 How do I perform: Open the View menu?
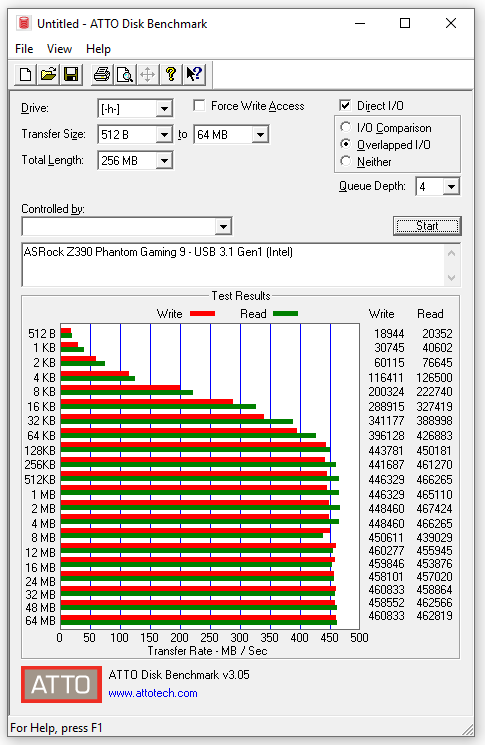pyautogui.click(x=59, y=49)
